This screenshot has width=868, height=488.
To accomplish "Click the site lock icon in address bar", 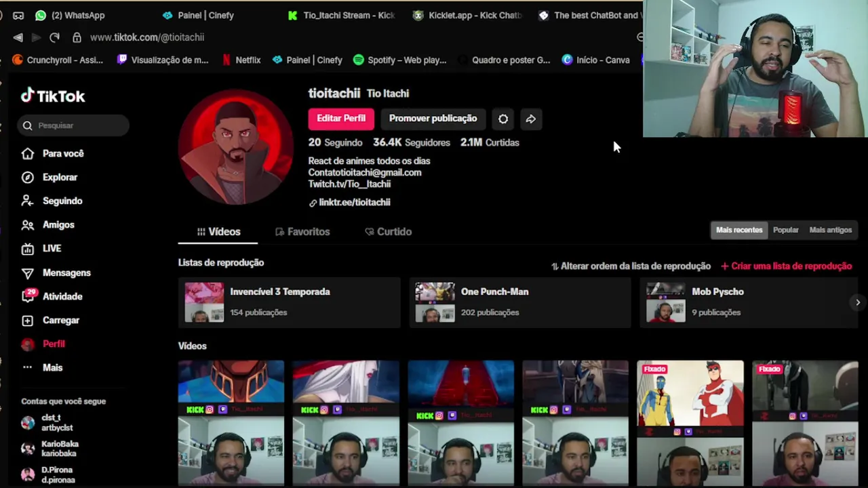I will 77,37.
